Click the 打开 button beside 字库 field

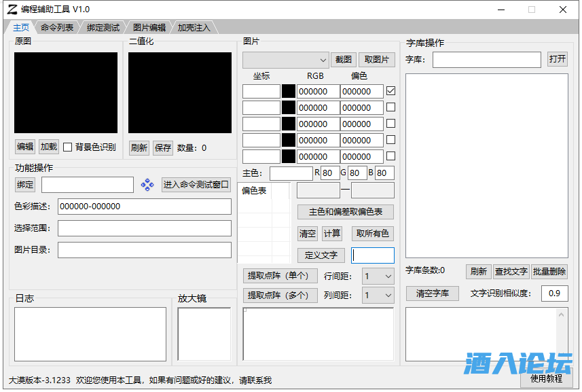tap(557, 59)
